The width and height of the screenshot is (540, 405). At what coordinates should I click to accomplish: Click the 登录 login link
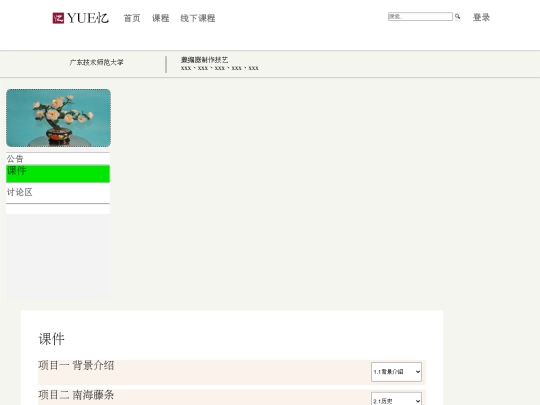pyautogui.click(x=481, y=17)
